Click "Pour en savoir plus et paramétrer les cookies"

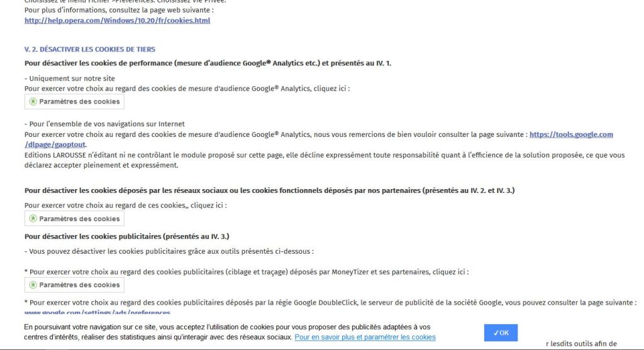pos(365,337)
